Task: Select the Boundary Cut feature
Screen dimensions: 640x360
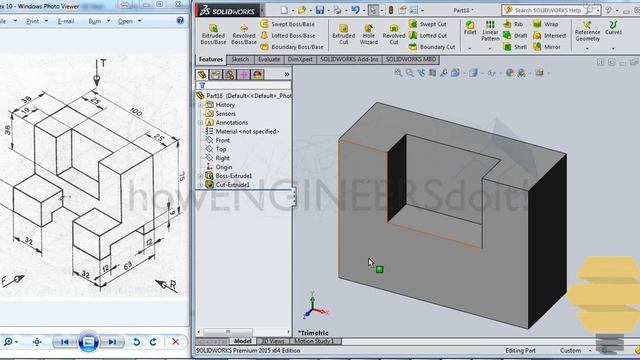Action: (432, 47)
